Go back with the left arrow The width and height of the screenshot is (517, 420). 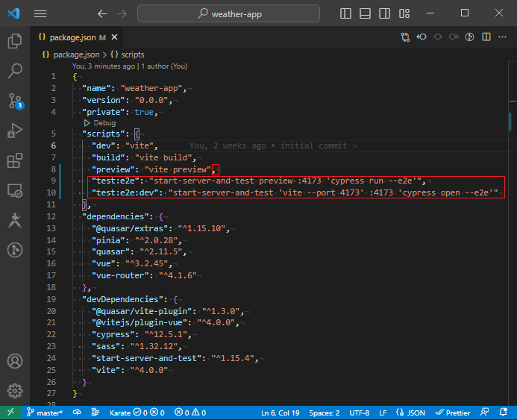tap(102, 14)
